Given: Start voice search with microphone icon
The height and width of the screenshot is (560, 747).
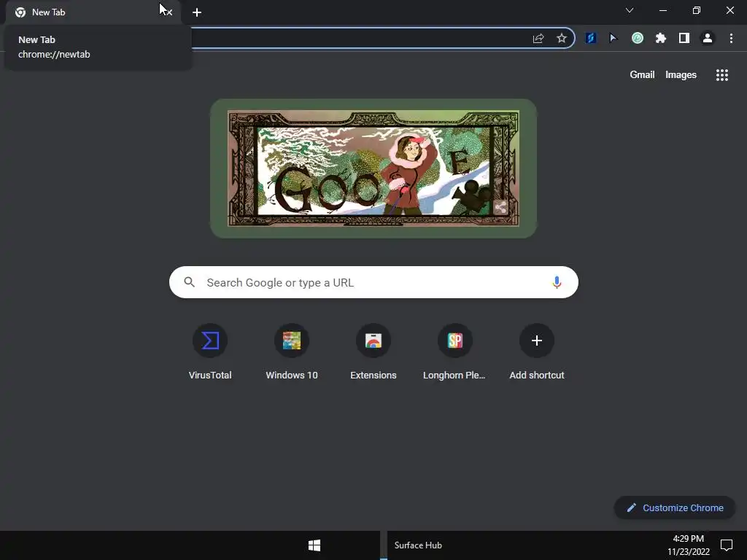Looking at the screenshot, I should (557, 282).
